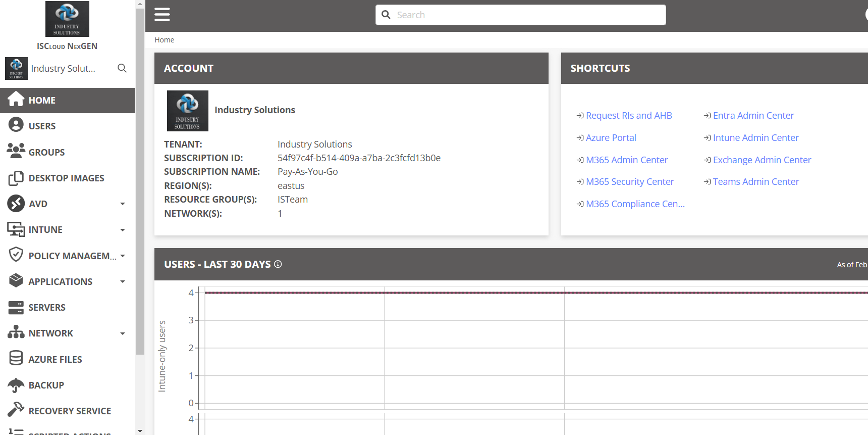
Task: Click the Azure Files database icon
Action: 16,359
